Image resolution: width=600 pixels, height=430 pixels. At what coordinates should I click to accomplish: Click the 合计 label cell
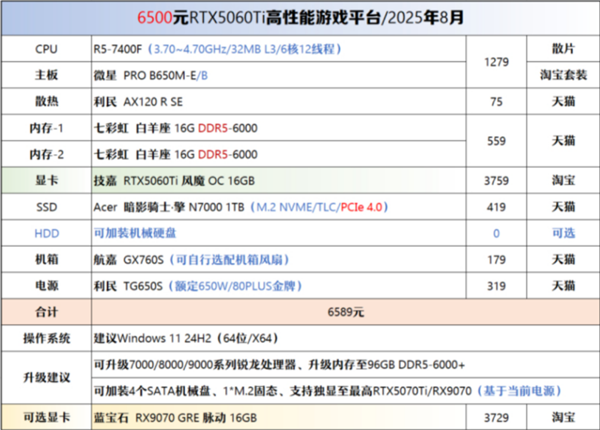(x=46, y=312)
